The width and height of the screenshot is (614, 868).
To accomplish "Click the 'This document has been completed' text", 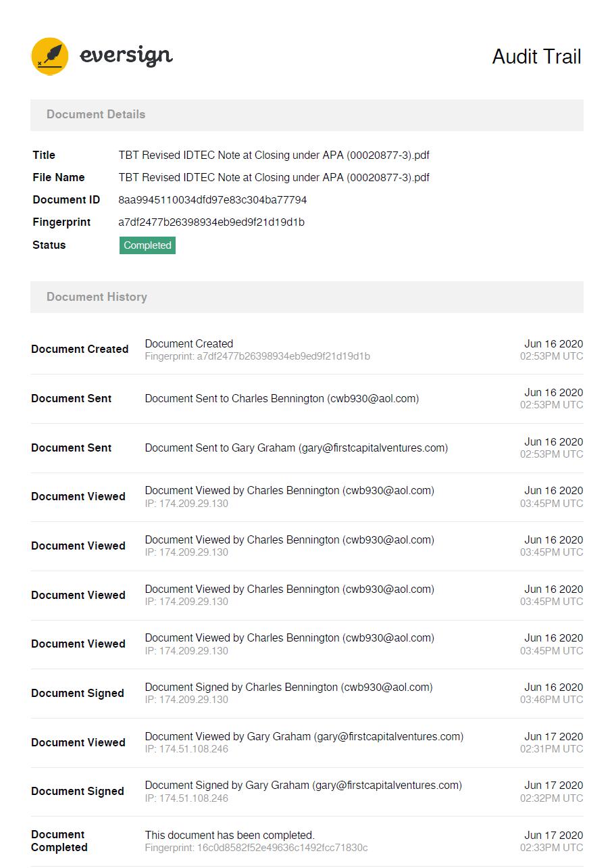I will click(230, 835).
